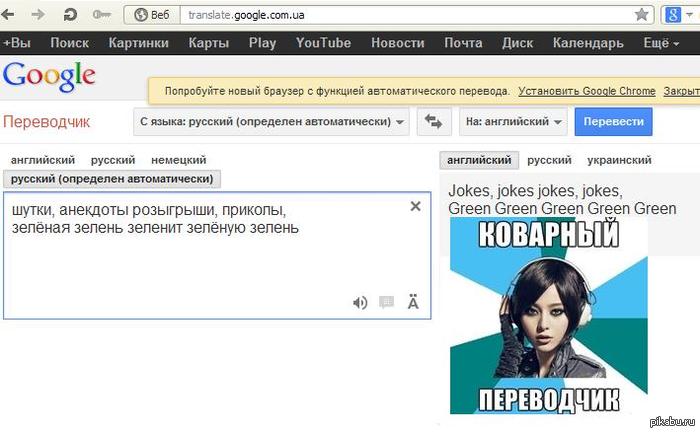Open Поиск in the Google bar
The height and width of the screenshot is (433, 700).
click(x=70, y=43)
